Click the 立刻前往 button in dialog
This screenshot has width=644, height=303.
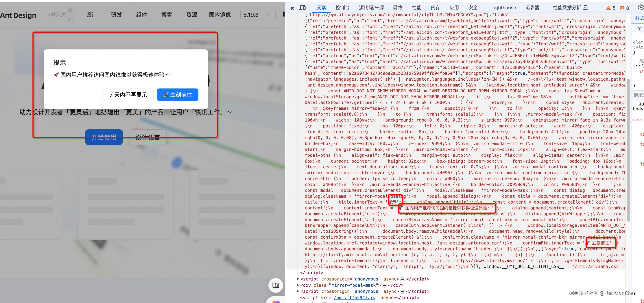(177, 95)
